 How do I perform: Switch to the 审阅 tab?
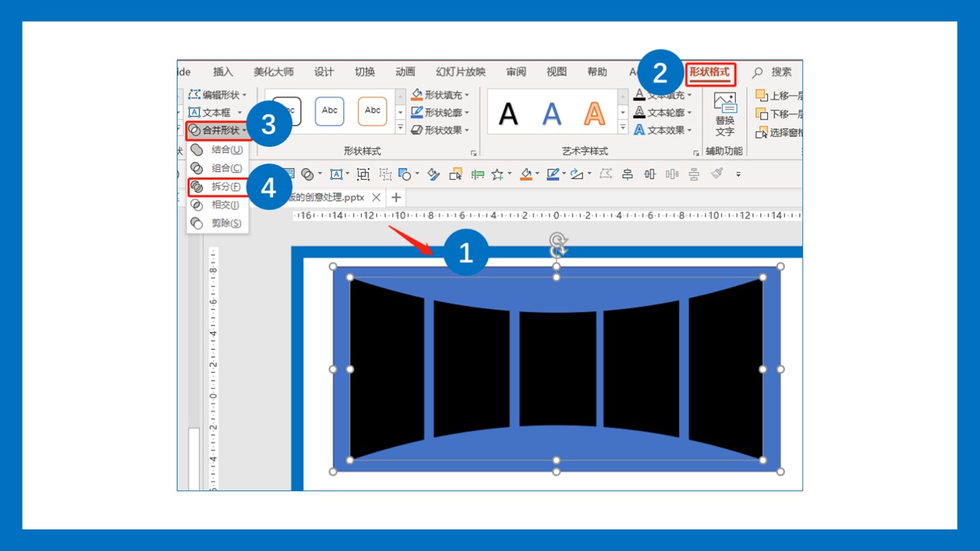516,72
